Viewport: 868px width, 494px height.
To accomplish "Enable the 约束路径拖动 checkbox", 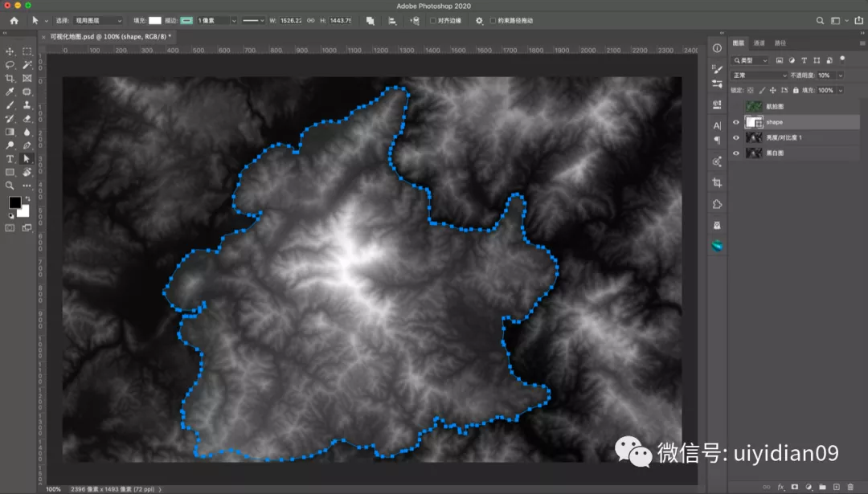I will point(493,20).
